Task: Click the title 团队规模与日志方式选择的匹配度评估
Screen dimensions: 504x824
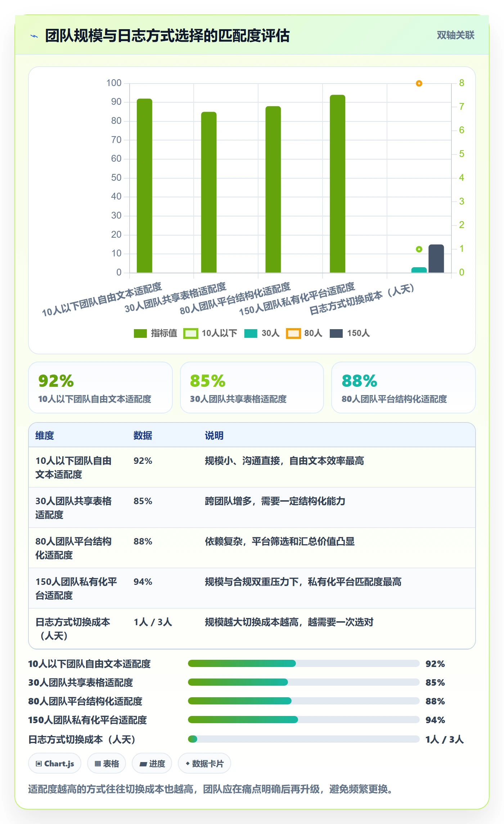Action: (167, 36)
